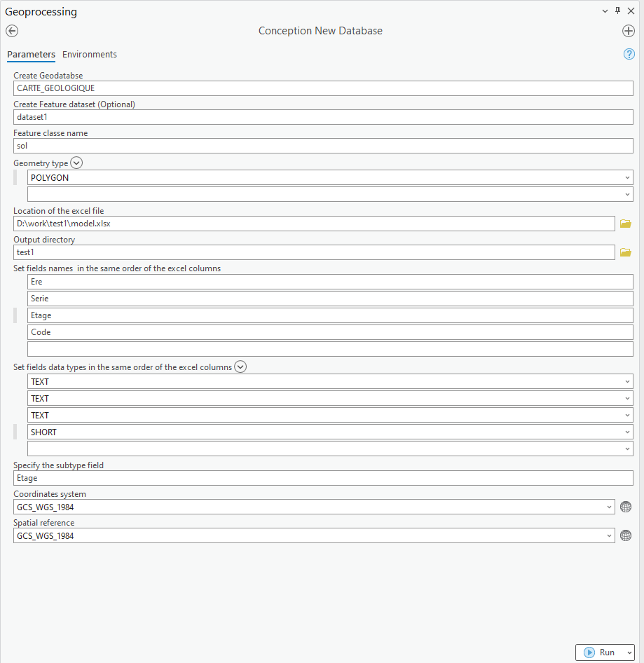Open the Run button options arrow
This screenshot has width=644, height=663.
click(629, 652)
